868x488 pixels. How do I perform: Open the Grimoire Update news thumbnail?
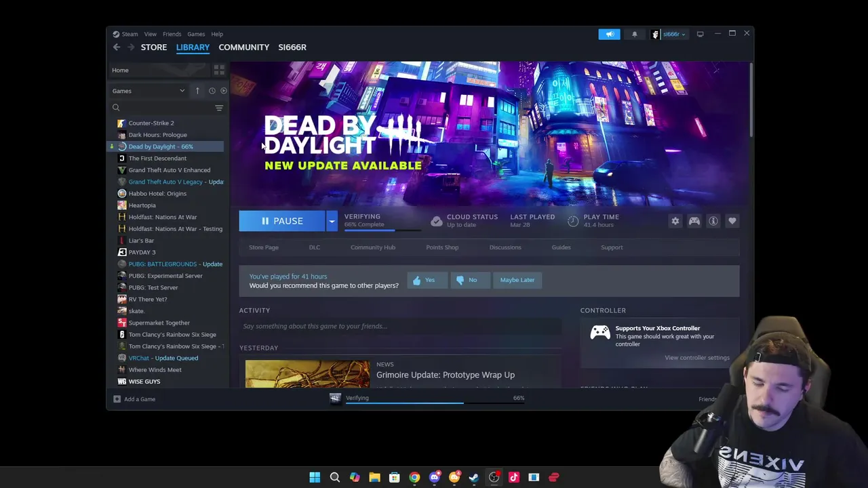[308, 374]
